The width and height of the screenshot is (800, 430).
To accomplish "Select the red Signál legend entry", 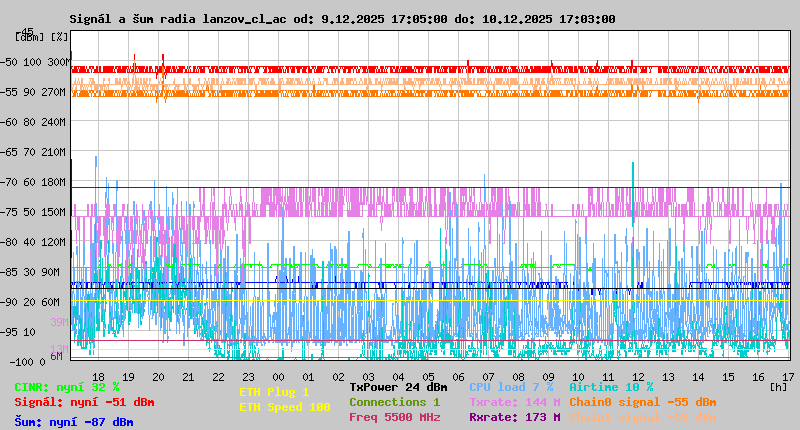I will [84, 402].
